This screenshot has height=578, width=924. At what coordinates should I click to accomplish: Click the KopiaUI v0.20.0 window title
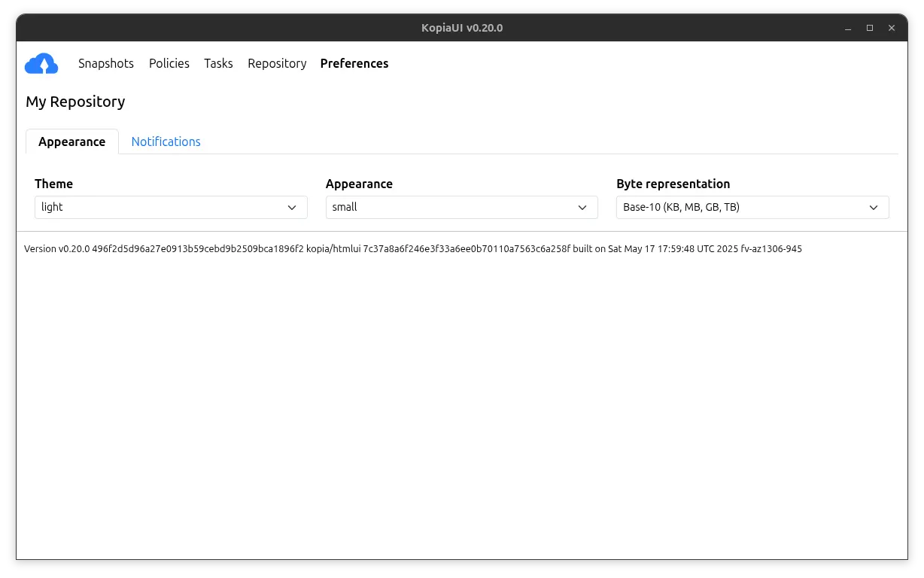pos(462,28)
